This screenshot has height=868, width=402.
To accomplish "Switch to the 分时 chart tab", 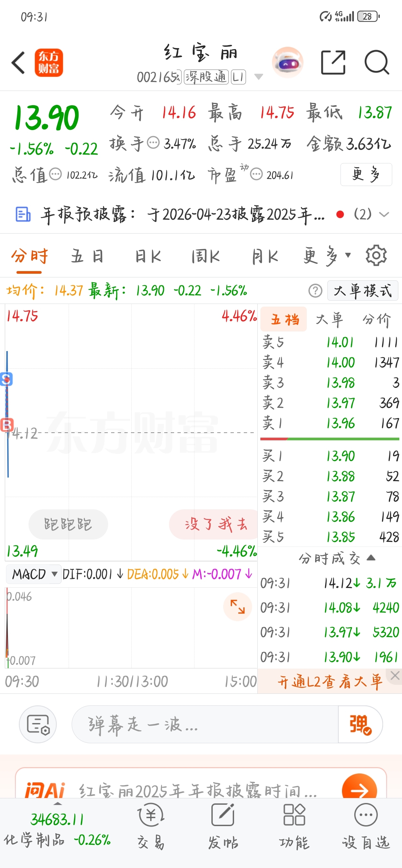I will (29, 256).
